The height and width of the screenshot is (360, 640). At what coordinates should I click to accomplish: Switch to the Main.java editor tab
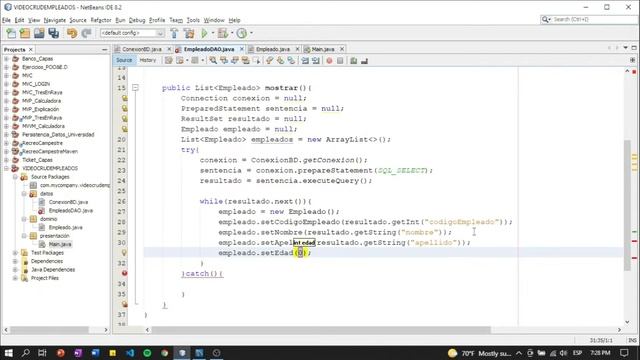pyautogui.click(x=322, y=49)
